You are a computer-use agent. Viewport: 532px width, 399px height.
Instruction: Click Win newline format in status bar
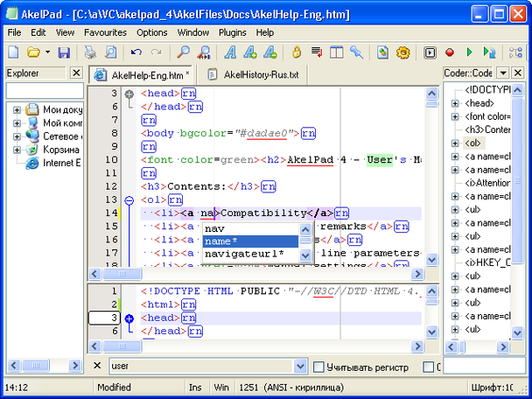(x=221, y=388)
